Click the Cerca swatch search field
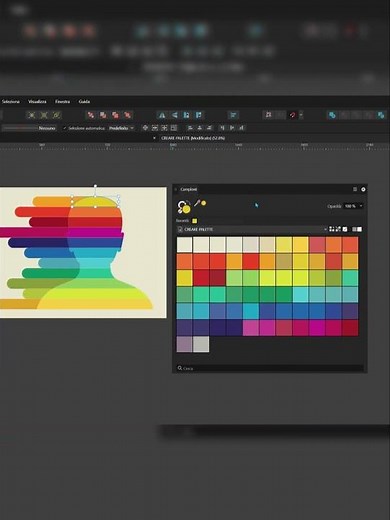The width and height of the screenshot is (390, 520). click(x=270, y=368)
